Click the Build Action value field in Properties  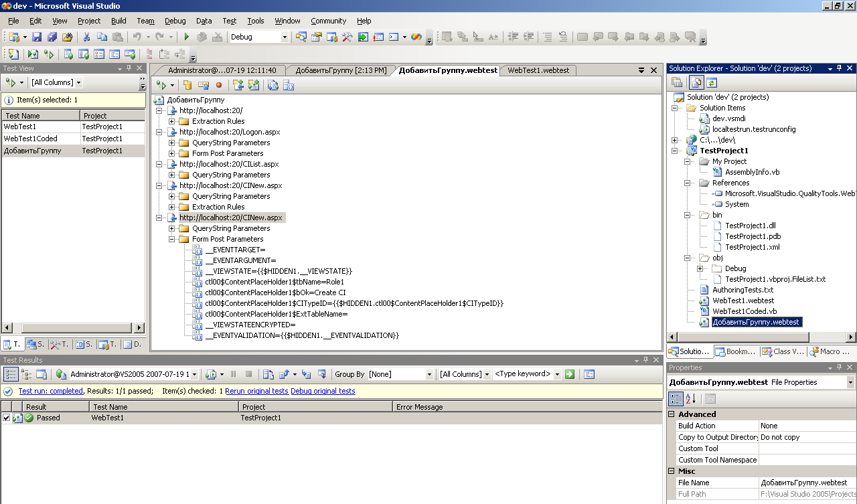point(807,426)
